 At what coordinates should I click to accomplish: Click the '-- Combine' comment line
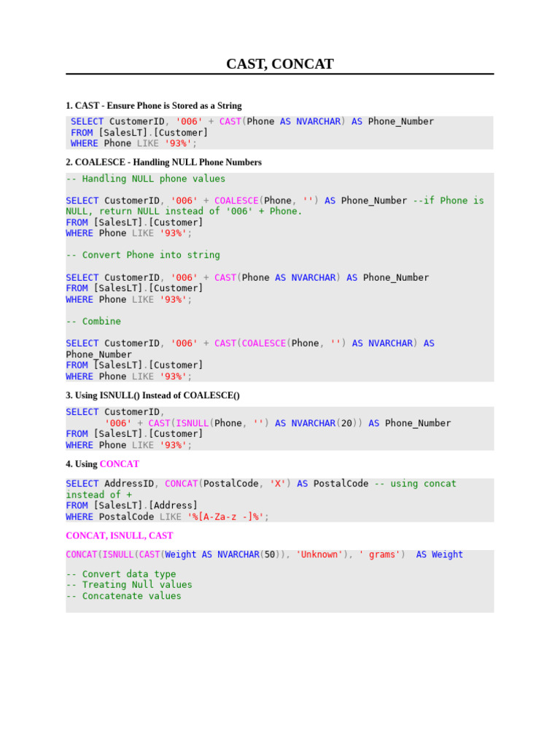(x=93, y=321)
